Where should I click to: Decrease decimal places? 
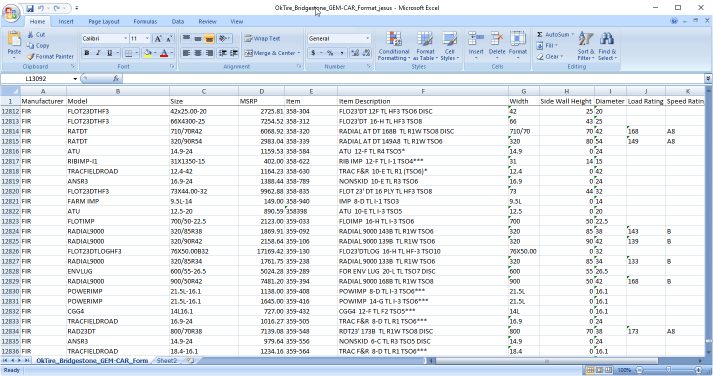[x=367, y=53]
